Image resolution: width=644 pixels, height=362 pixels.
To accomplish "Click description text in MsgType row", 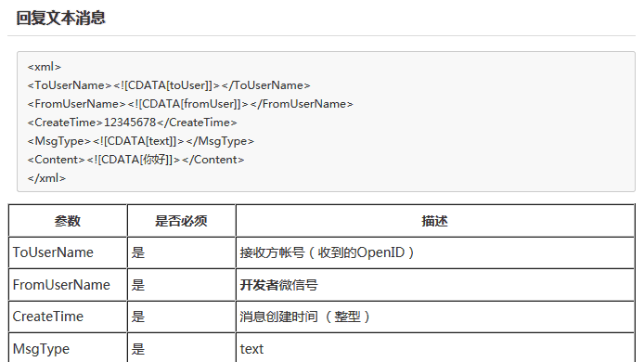I will click(251, 349).
